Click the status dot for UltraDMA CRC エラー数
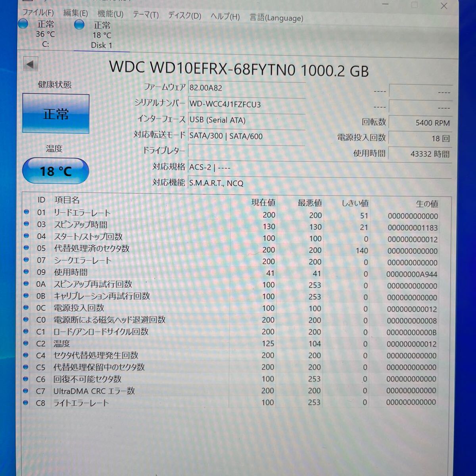Image resolution: width=476 pixels, height=476 pixels. 27,391
